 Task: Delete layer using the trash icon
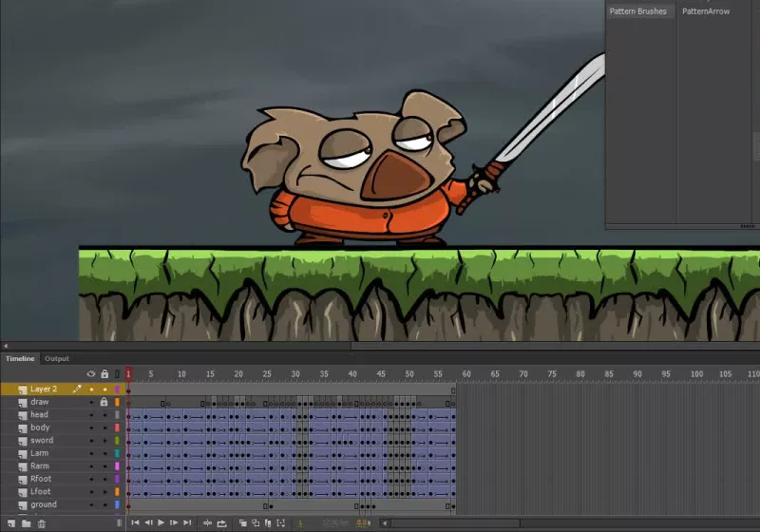pos(41,523)
